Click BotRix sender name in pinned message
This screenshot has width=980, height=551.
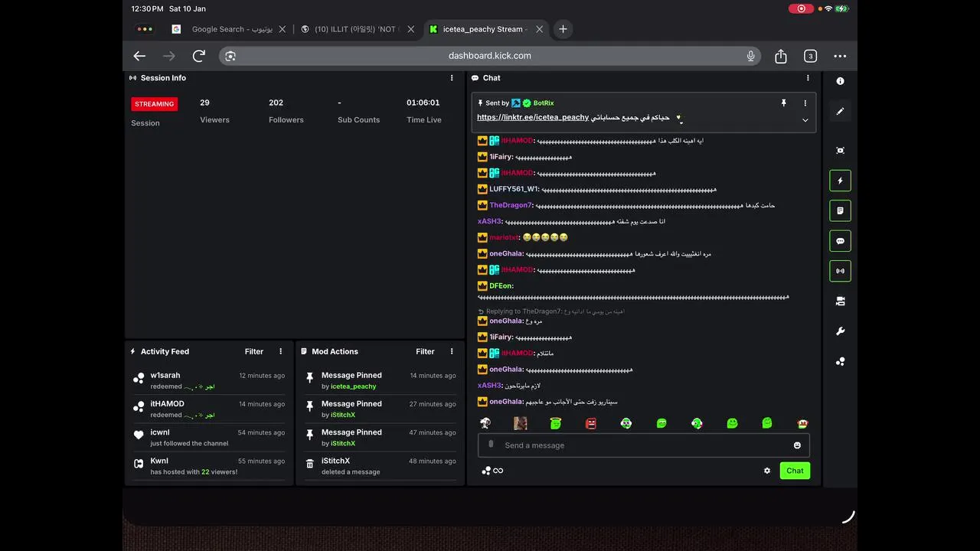coord(544,103)
